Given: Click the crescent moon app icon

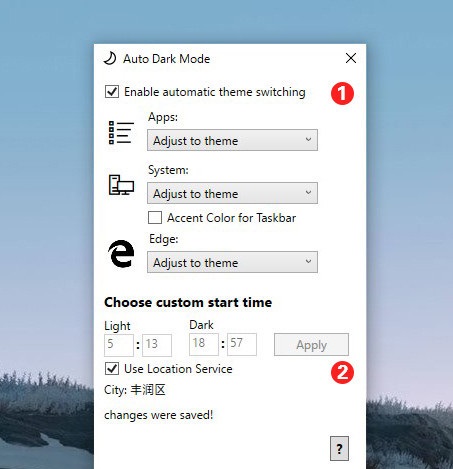Looking at the screenshot, I should pyautogui.click(x=110, y=58).
